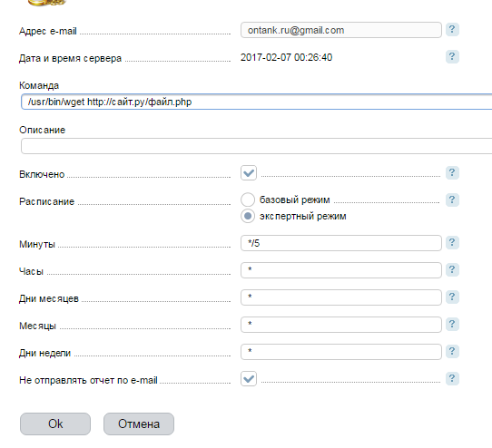
Task: Open help icon beside Дни месяцев
Action: point(452,297)
